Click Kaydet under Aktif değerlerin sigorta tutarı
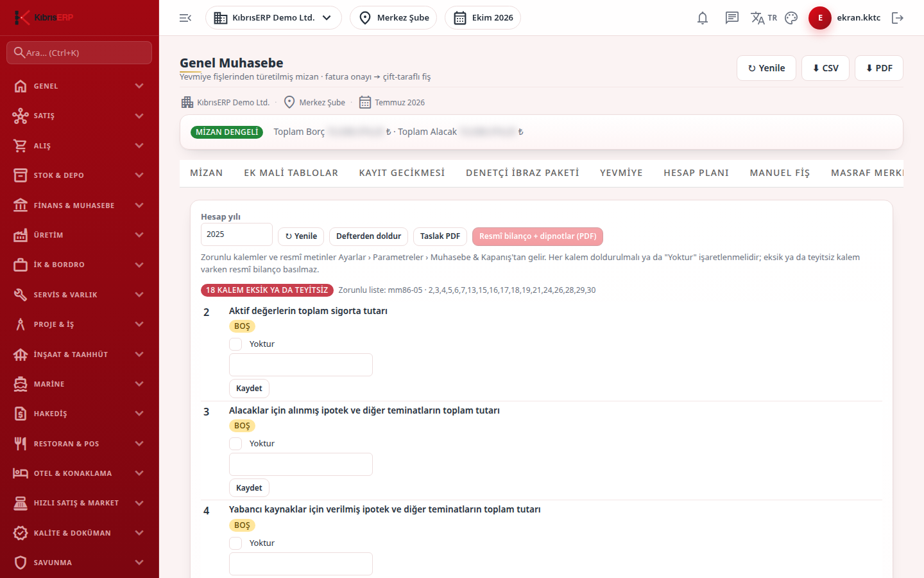The width and height of the screenshot is (924, 578). 249,389
